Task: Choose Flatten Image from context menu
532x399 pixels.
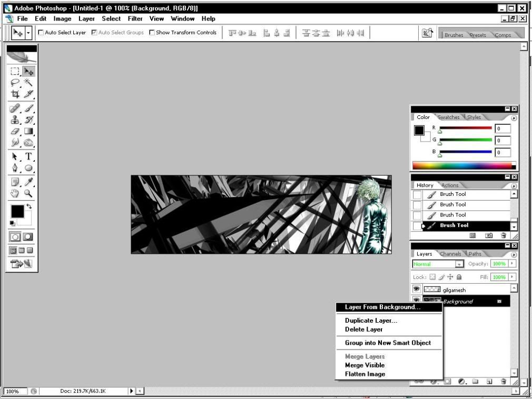Action: [x=389, y=374]
